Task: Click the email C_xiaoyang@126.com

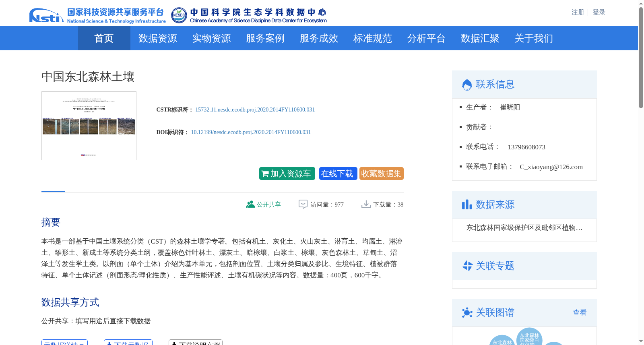Action: click(x=551, y=167)
